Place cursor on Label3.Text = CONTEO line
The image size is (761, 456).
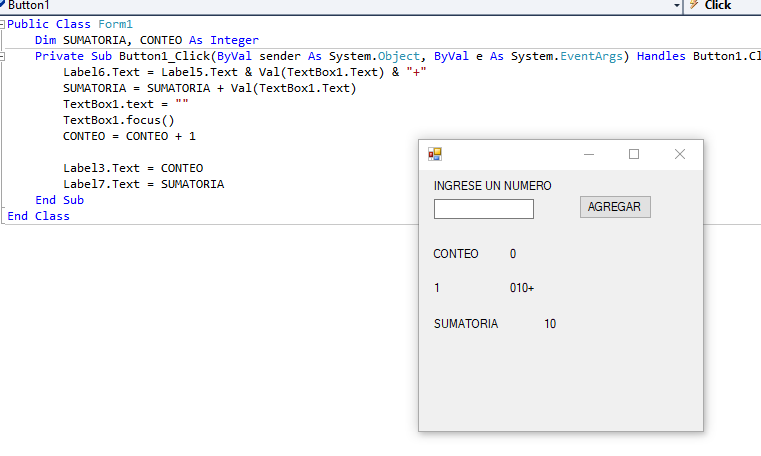click(133, 168)
